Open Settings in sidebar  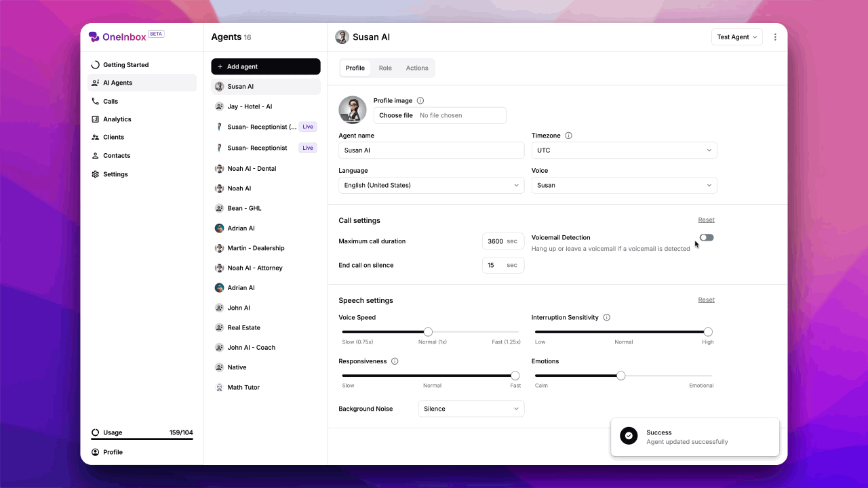142,174
